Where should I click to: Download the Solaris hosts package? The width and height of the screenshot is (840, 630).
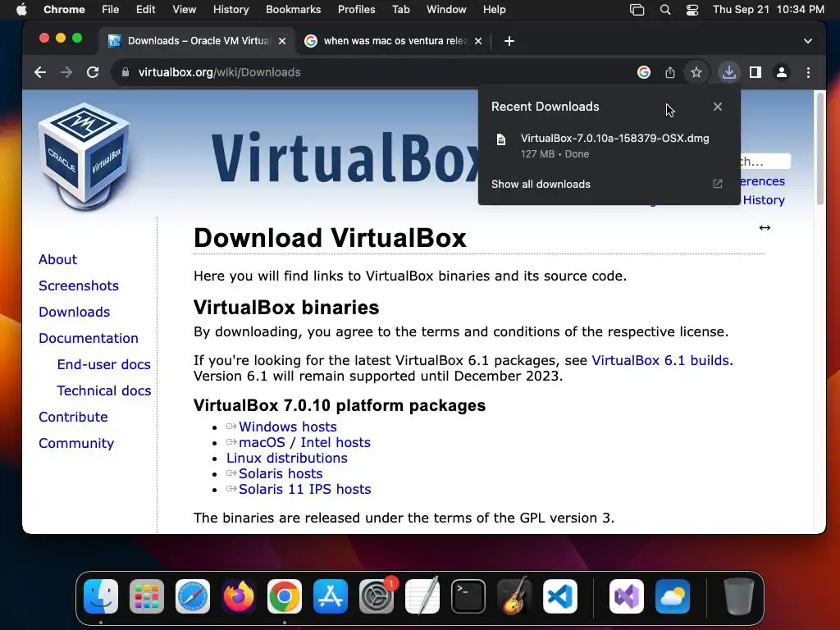pyautogui.click(x=281, y=473)
